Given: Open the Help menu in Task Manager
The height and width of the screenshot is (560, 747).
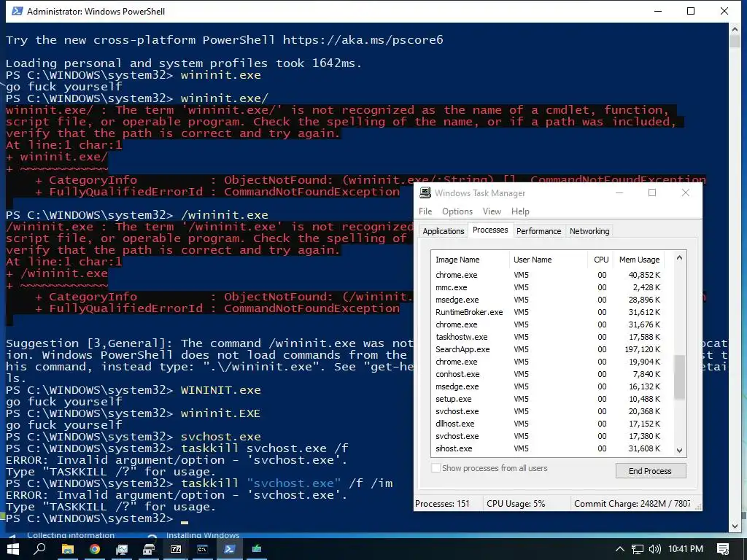Looking at the screenshot, I should tap(520, 211).
